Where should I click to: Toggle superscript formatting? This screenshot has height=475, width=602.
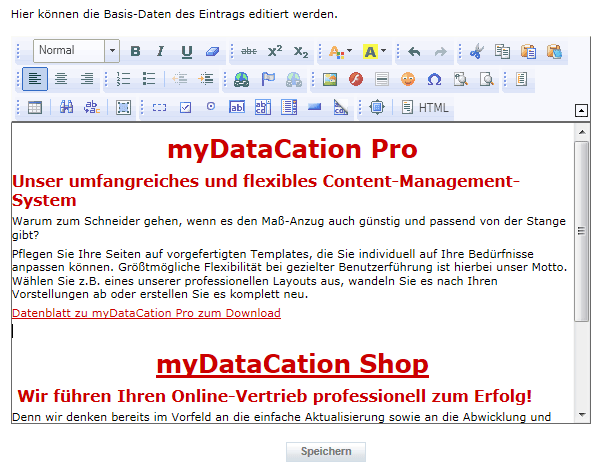coord(275,51)
